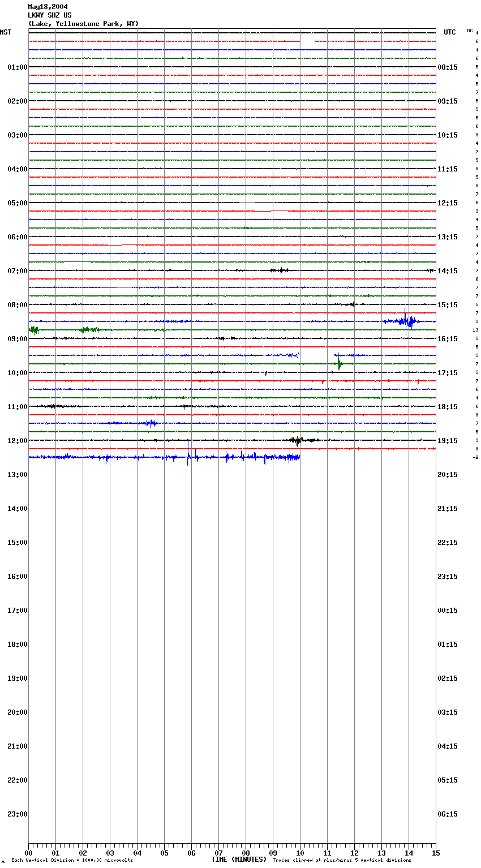Click the 12:15 UTC time label
Image resolution: width=481 pixels, height=868 pixels.
coord(448,203)
